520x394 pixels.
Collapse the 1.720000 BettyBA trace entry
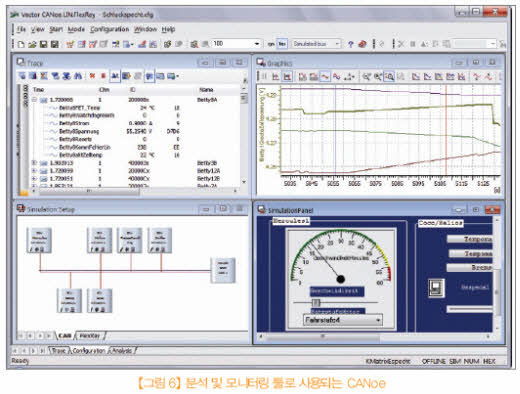click(34, 100)
